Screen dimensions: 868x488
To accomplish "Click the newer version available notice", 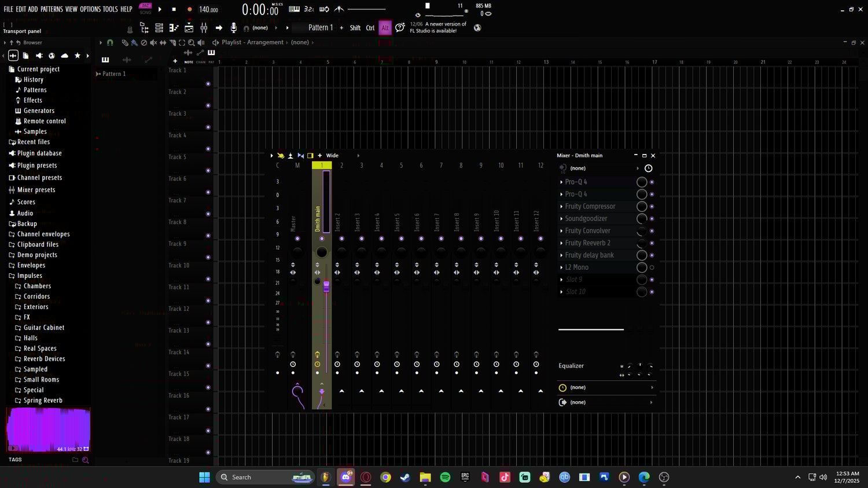I will tap(438, 27).
